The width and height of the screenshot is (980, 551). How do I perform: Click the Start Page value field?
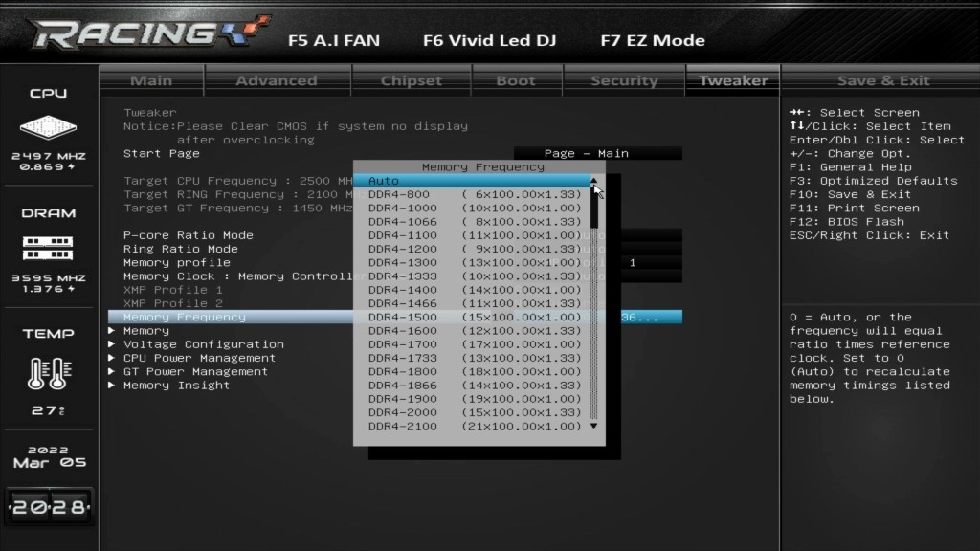597,153
